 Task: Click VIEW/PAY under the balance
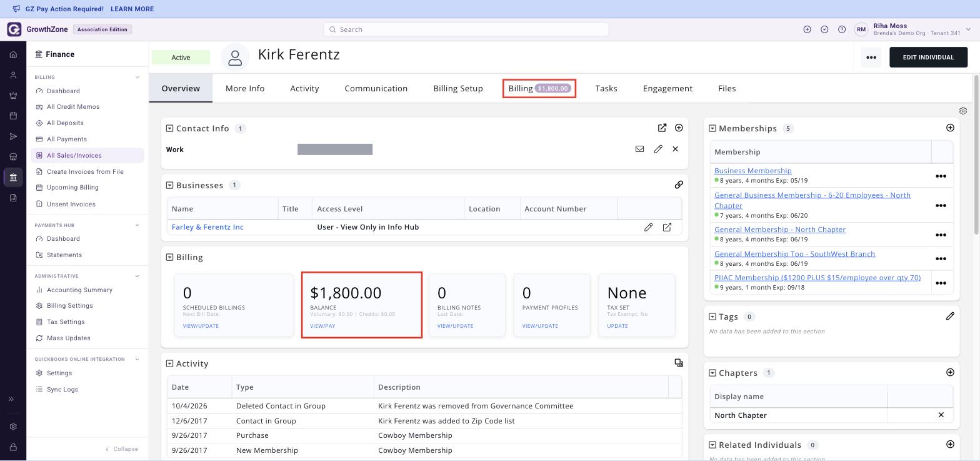[322, 326]
